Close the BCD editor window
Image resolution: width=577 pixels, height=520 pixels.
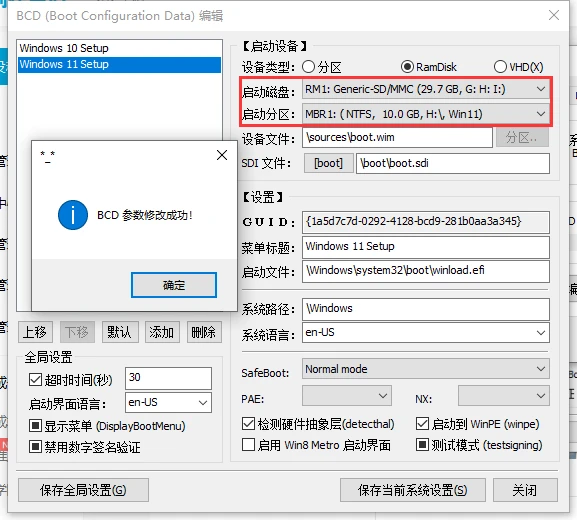[x=554, y=15]
